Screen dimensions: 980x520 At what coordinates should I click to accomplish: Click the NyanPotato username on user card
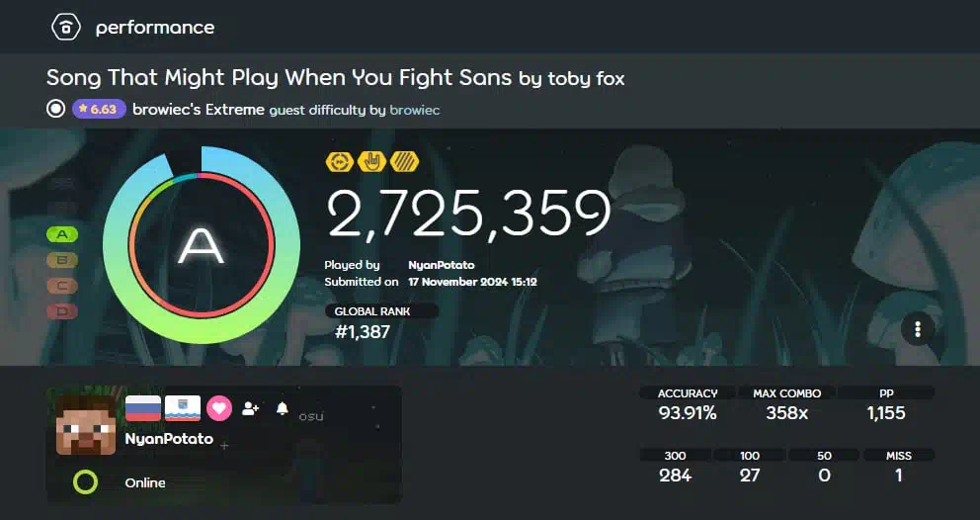point(169,439)
